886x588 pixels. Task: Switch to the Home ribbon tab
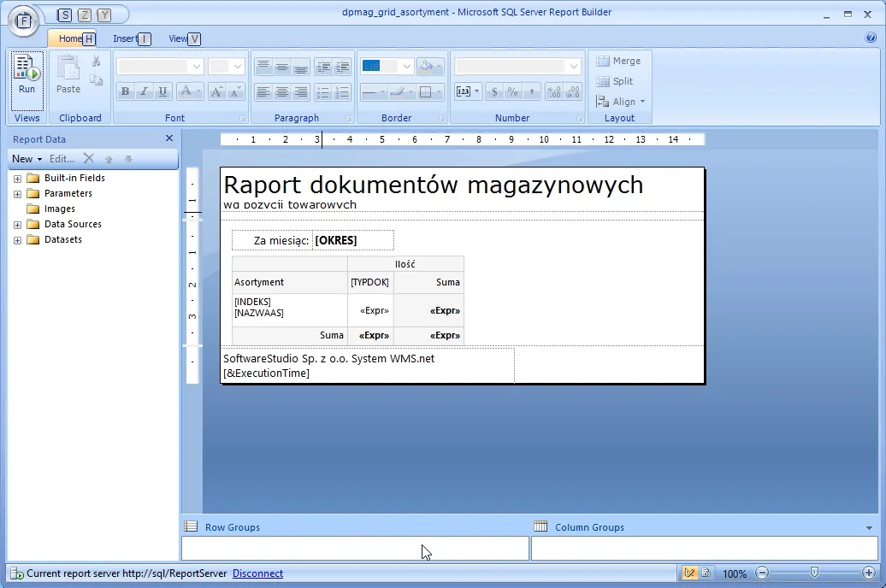pos(71,38)
